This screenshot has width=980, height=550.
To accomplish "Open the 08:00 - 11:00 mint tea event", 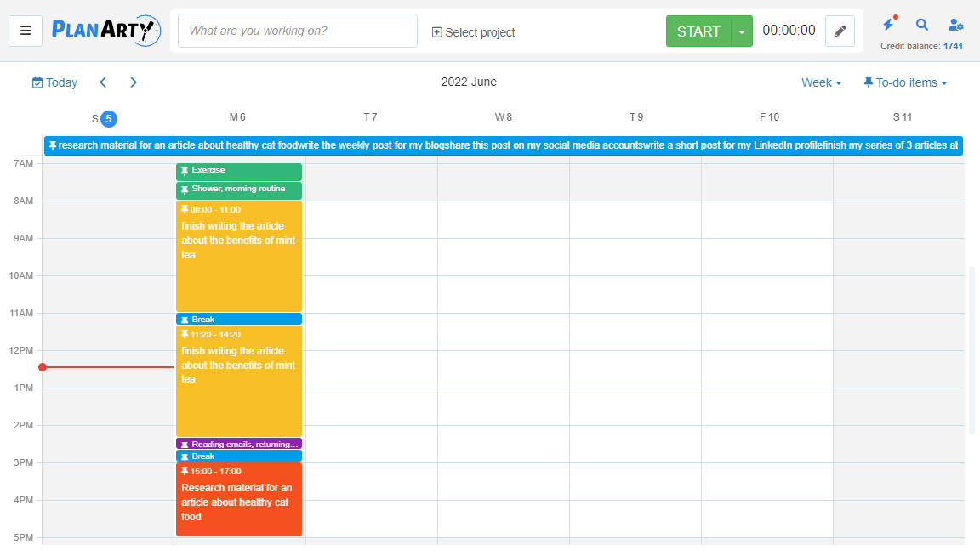I will click(x=239, y=256).
